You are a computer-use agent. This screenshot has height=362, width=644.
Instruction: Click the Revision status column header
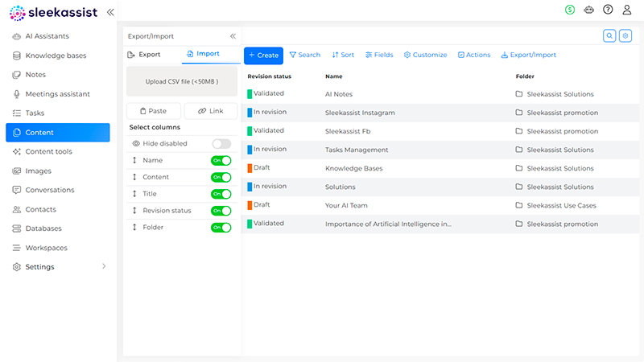tap(270, 76)
